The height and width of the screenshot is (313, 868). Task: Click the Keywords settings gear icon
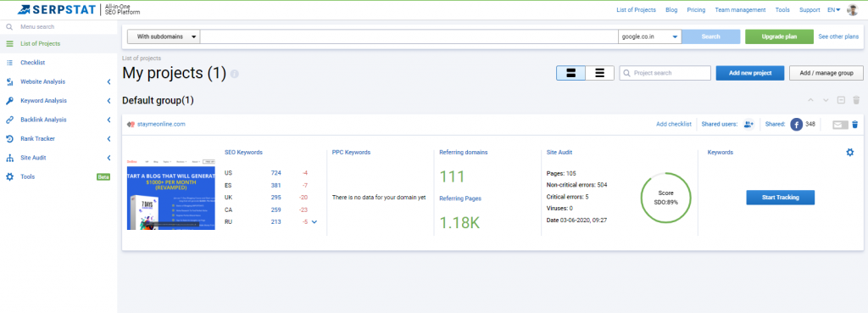pos(849,152)
